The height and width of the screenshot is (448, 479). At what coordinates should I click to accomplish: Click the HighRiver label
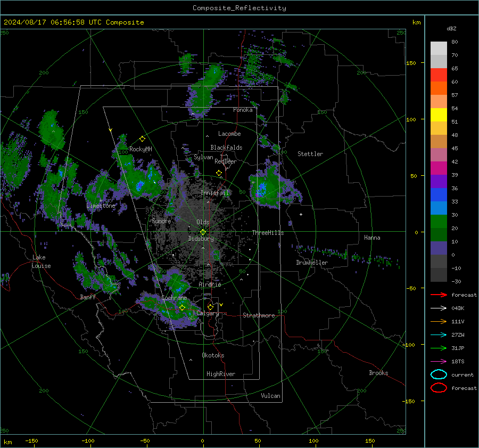(221, 374)
